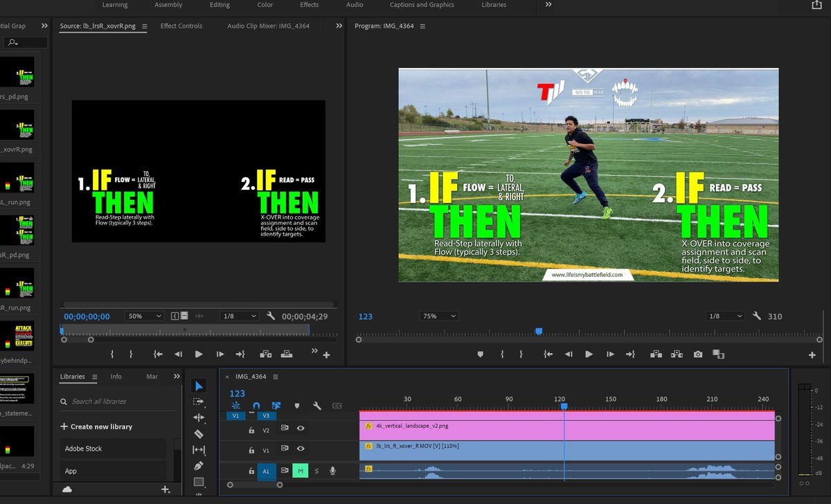
Task: Click the Program monitor playhead marker
Action: [539, 332]
